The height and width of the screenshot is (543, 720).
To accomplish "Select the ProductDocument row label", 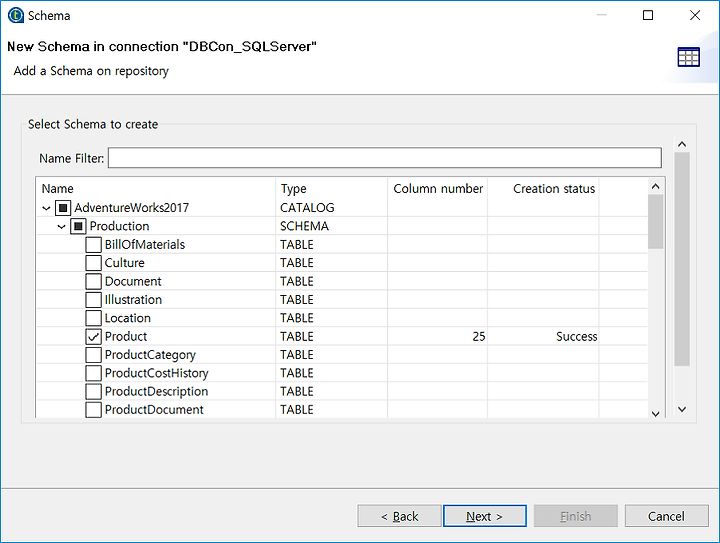I will point(154,410).
